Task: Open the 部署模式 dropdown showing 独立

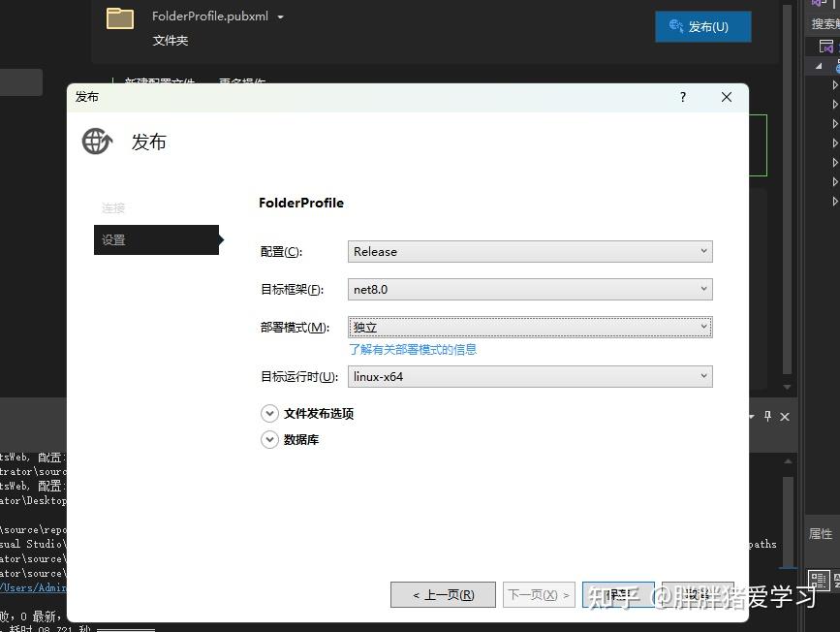Action: [704, 327]
